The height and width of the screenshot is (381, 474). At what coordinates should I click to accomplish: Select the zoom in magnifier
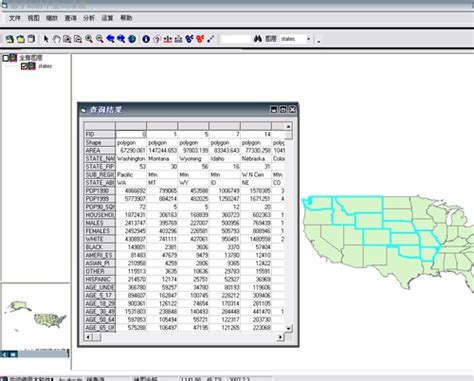(89, 39)
